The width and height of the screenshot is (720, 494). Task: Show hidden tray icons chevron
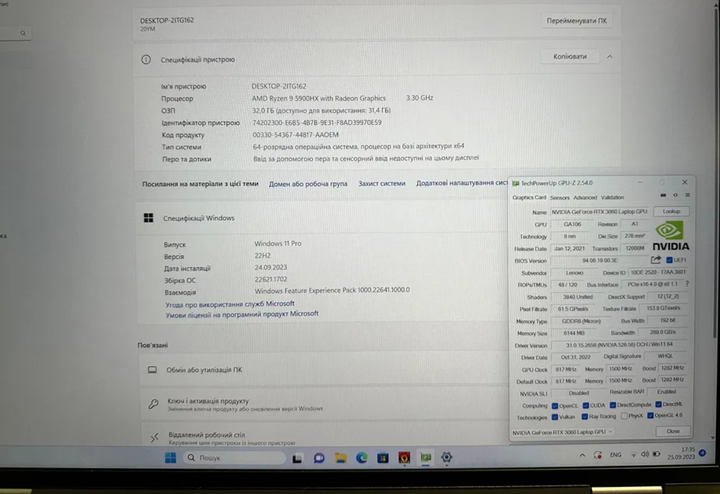tap(582, 455)
